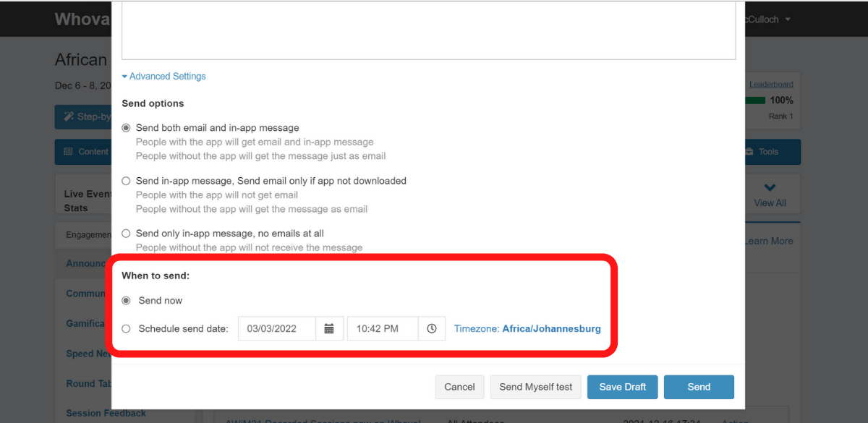Click the Tools briefcase icon
868x423 pixels.
(749, 152)
